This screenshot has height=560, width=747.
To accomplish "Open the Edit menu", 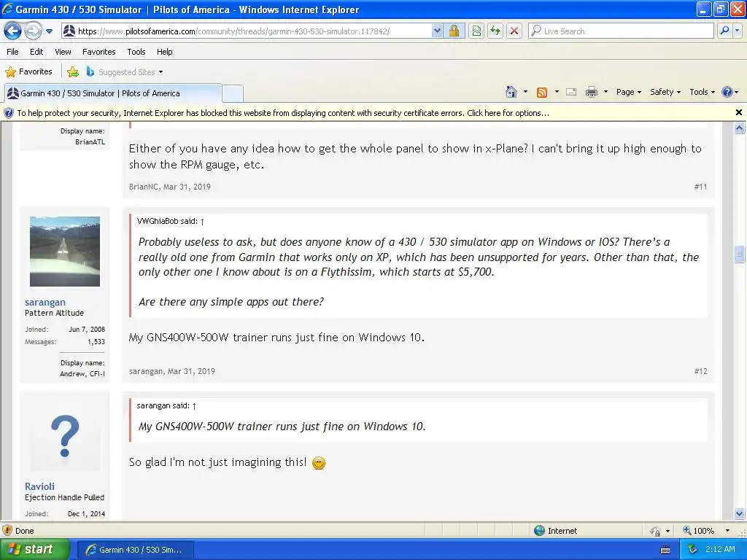I will [36, 52].
